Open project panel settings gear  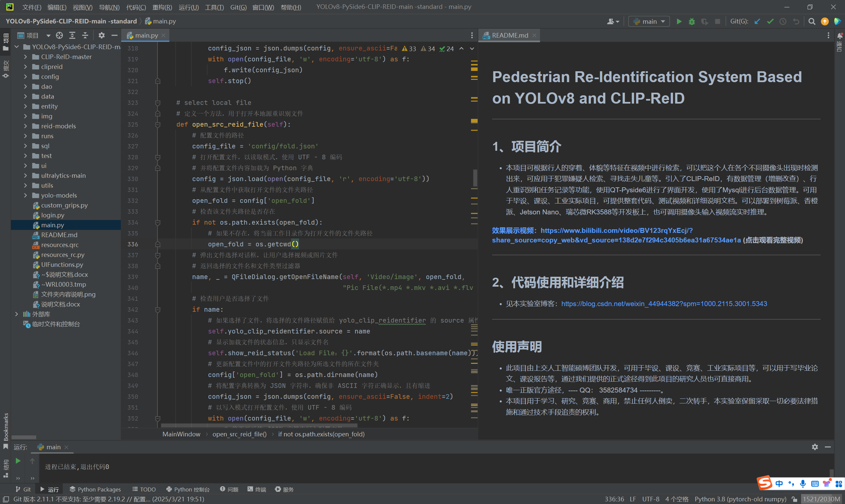click(101, 35)
